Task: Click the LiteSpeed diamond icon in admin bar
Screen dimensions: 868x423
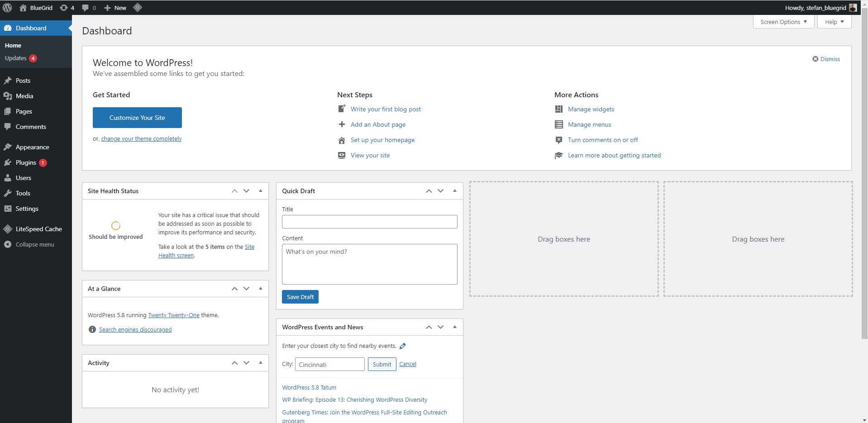Action: [x=138, y=7]
